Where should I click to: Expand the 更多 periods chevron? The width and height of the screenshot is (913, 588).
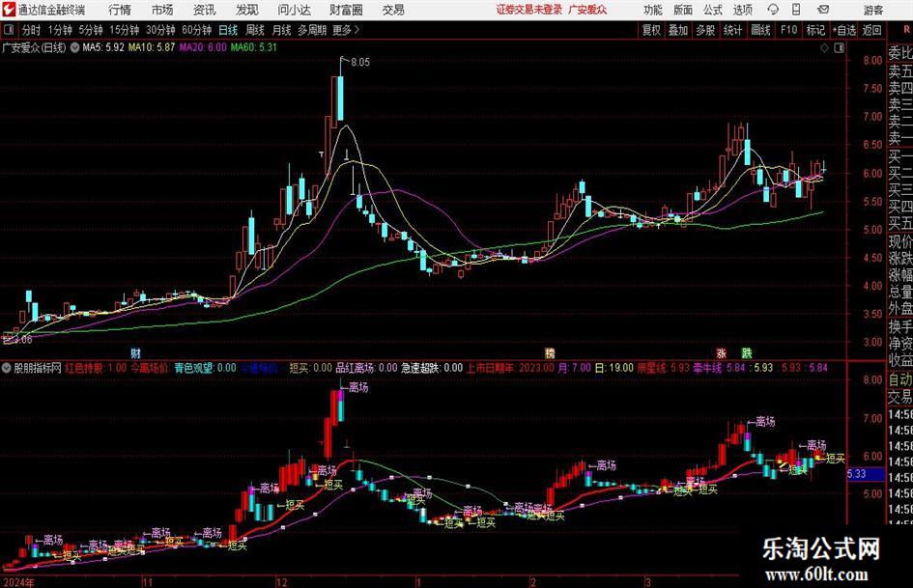[x=357, y=30]
